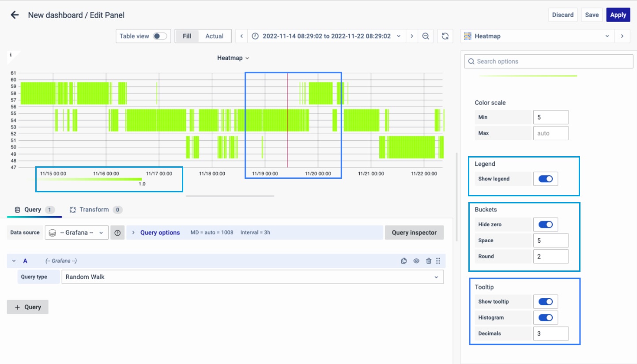This screenshot has height=364, width=637.
Task: Delete query A with the trash icon
Action: click(x=428, y=261)
